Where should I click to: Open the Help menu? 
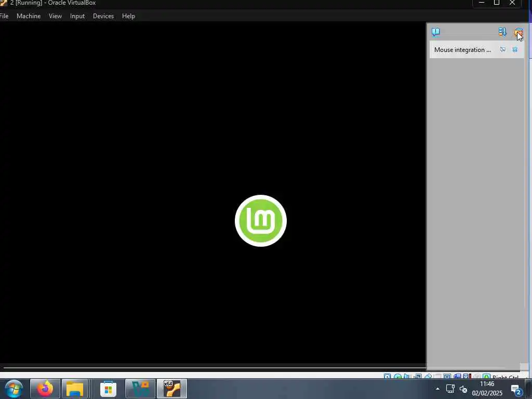(128, 16)
